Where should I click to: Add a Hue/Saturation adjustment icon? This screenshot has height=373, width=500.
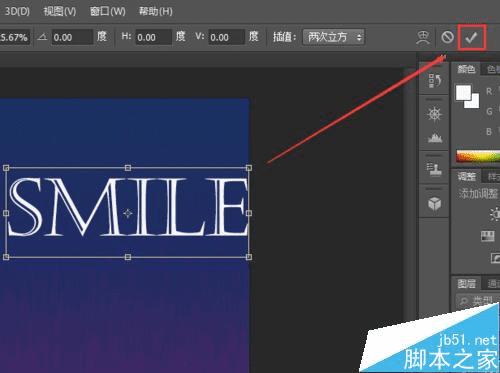(x=488, y=236)
